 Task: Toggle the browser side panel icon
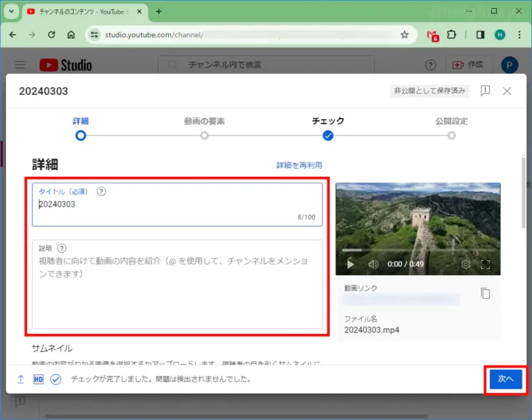pyautogui.click(x=480, y=34)
